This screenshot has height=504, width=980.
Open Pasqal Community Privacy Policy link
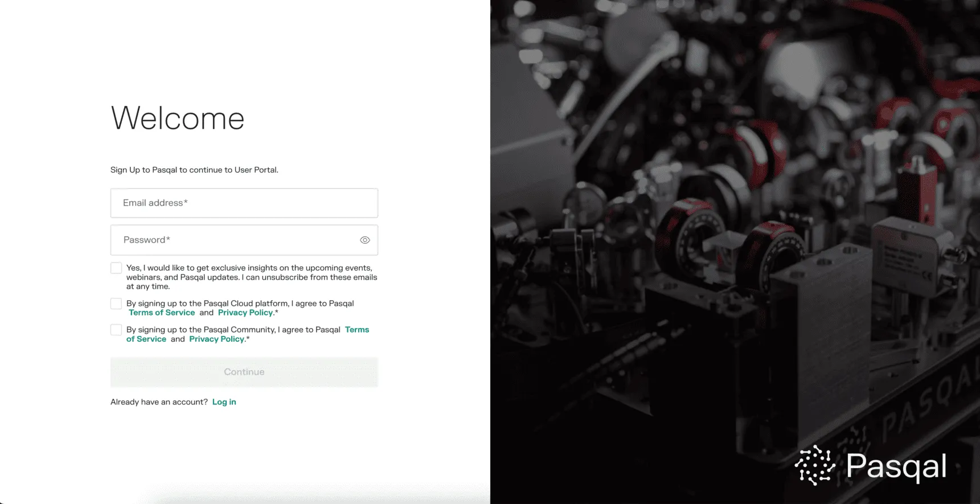coord(217,339)
